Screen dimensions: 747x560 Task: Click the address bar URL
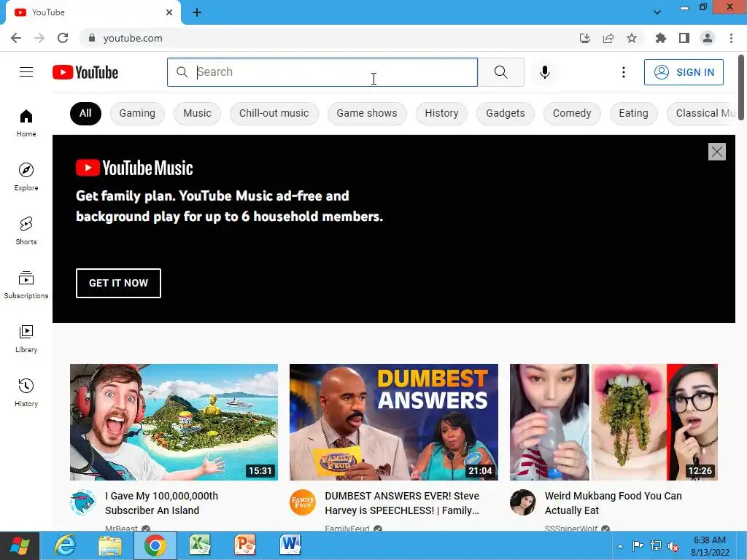click(x=133, y=38)
